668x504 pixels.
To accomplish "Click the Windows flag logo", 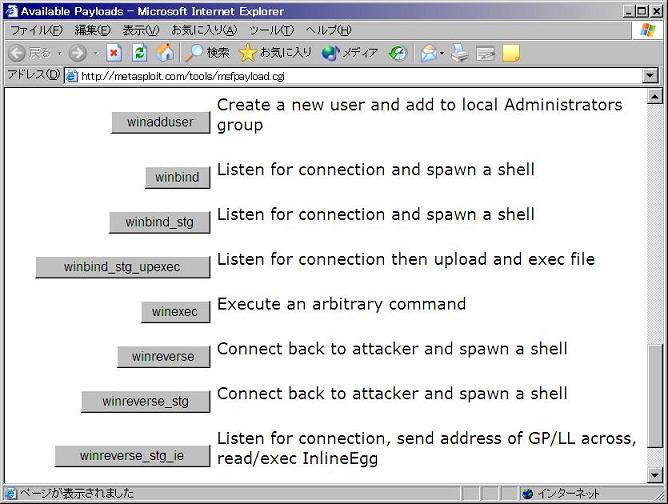I will [x=648, y=30].
